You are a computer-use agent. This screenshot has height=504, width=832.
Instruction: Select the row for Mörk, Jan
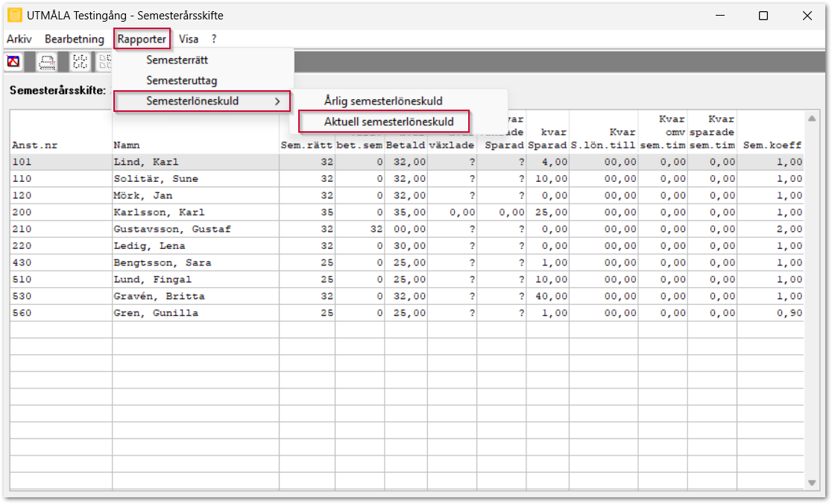click(406, 195)
